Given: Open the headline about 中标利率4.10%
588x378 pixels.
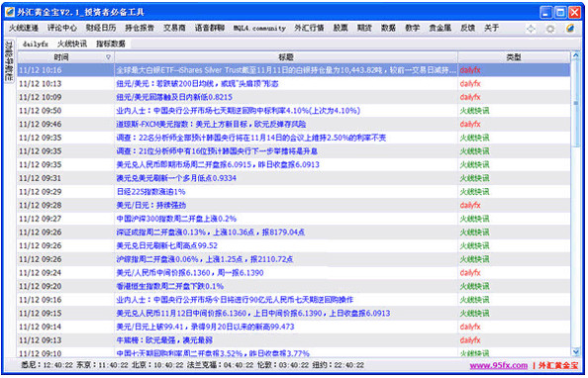Looking at the screenshot, I should [239, 111].
